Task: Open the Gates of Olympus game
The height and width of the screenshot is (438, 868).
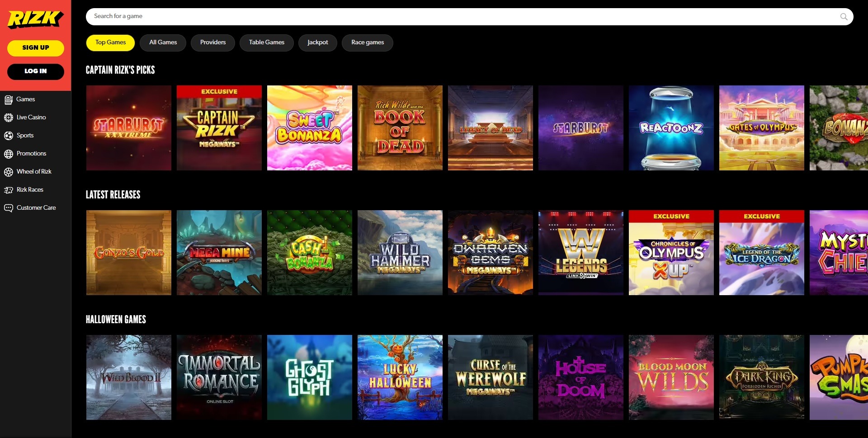Action: click(x=762, y=128)
